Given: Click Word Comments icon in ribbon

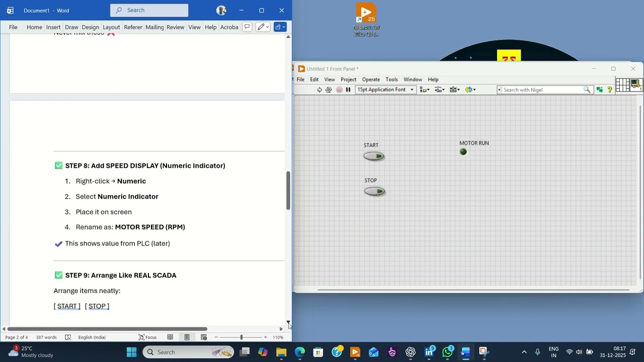Looking at the screenshot, I should point(247,27).
